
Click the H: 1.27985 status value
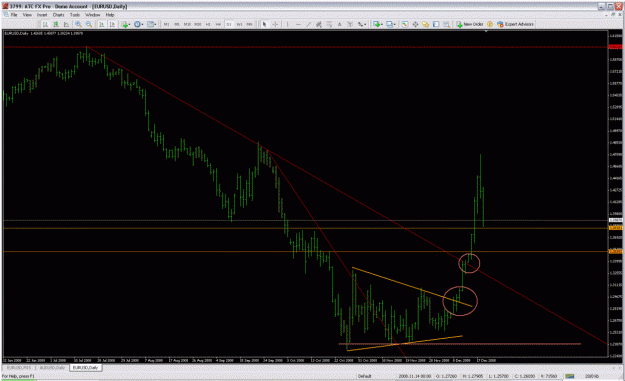[x=474, y=376]
